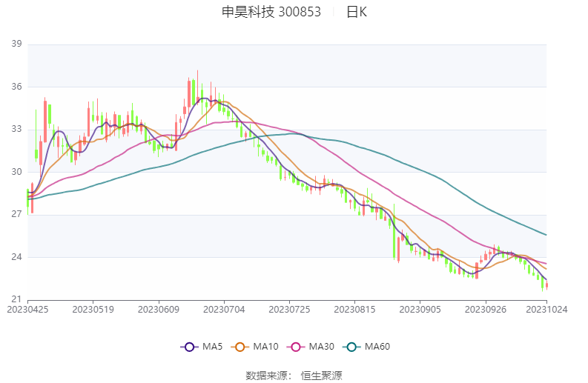The image size is (588, 383).
Task: Click the 申昊科技 300853 chart title
Action: (x=271, y=13)
